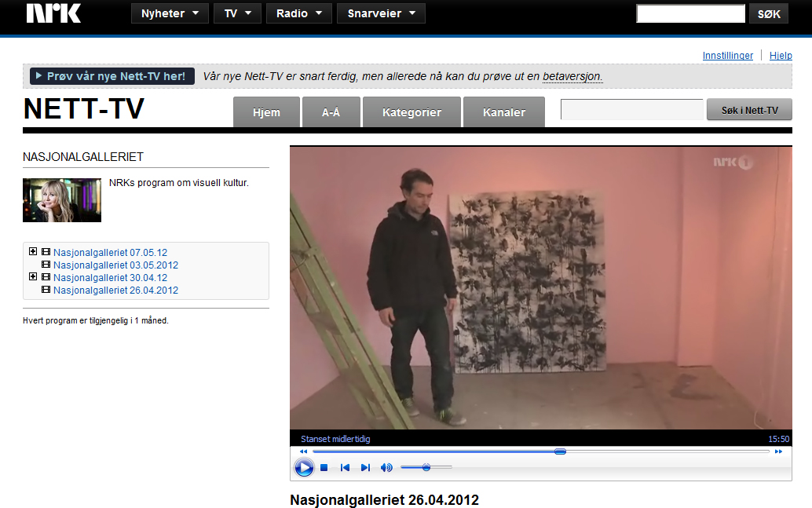Viewport: 812px width, 508px height.
Task: Focus the top NRK search field
Action: [690, 14]
